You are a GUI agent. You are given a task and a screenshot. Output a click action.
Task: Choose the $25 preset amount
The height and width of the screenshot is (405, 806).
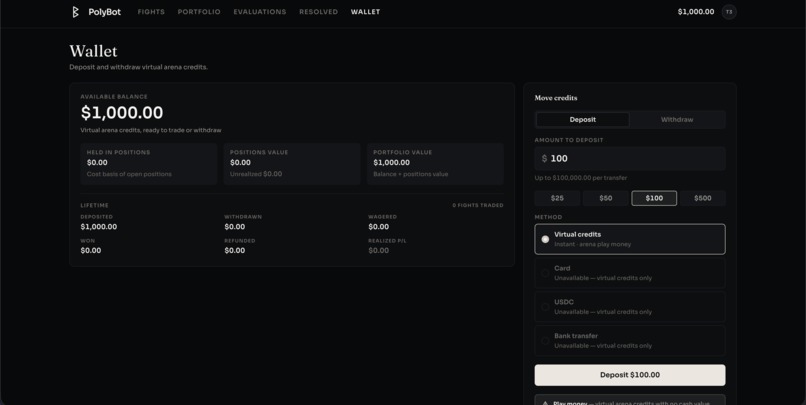557,198
